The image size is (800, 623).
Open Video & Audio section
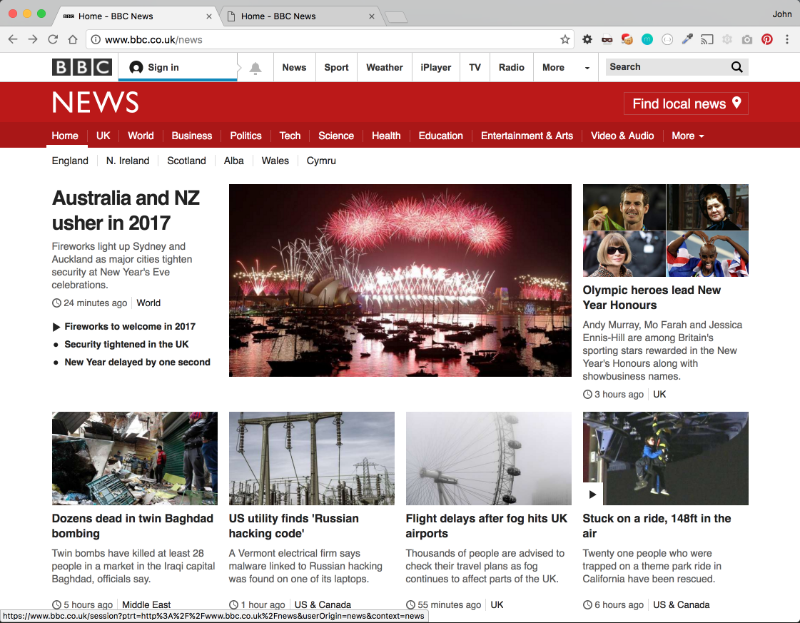tap(622, 136)
